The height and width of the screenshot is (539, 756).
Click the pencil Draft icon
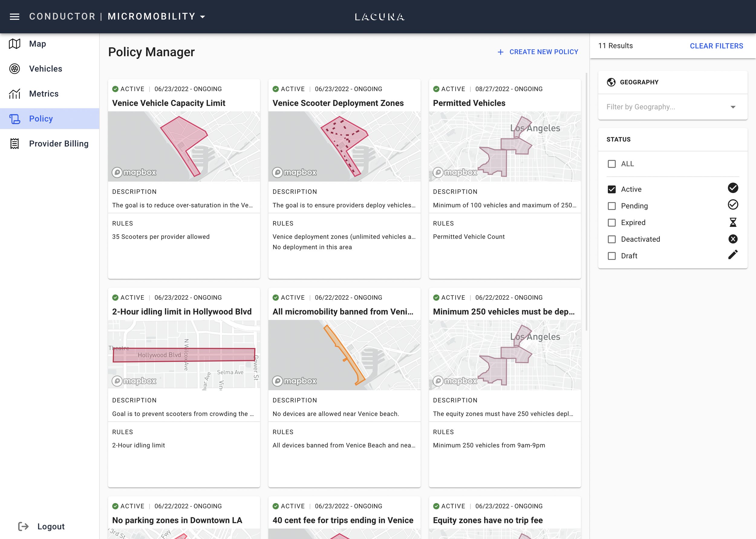(733, 255)
